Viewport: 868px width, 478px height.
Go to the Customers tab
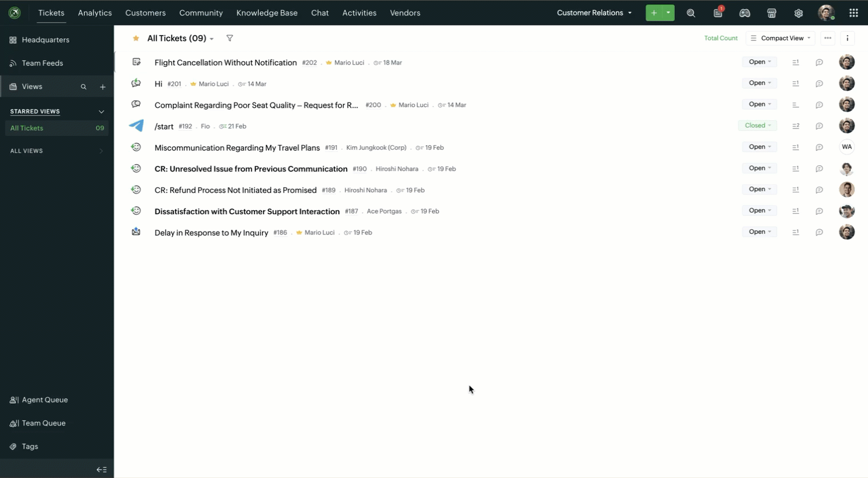point(146,13)
